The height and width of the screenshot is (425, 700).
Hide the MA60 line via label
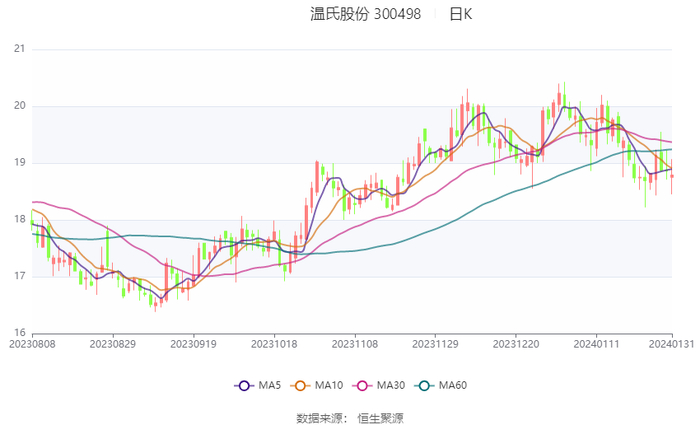coord(453,385)
